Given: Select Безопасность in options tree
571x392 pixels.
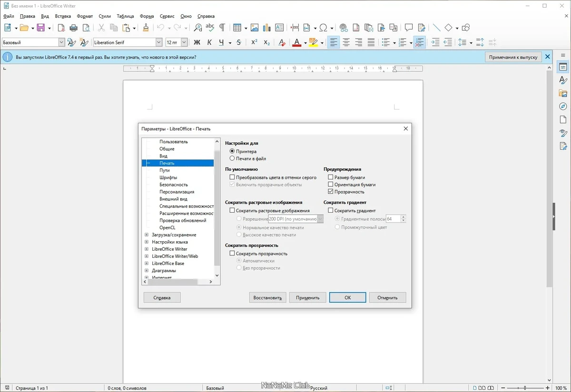Looking at the screenshot, I should coord(174,185).
